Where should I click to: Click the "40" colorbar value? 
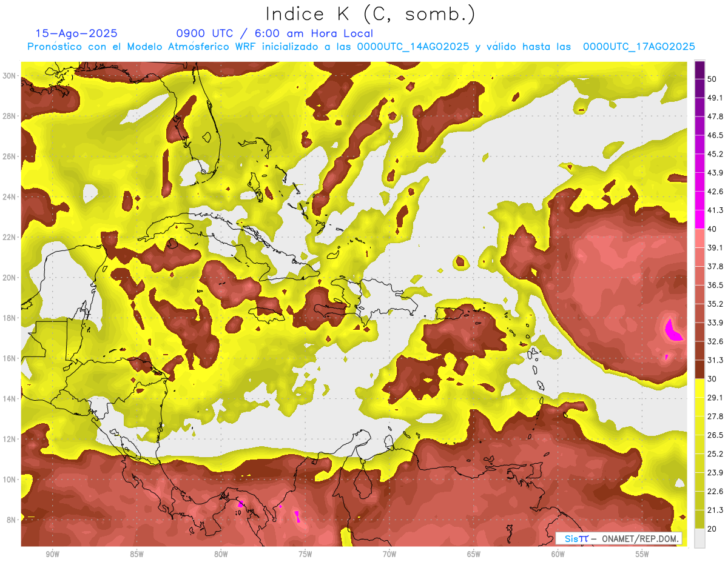click(712, 229)
